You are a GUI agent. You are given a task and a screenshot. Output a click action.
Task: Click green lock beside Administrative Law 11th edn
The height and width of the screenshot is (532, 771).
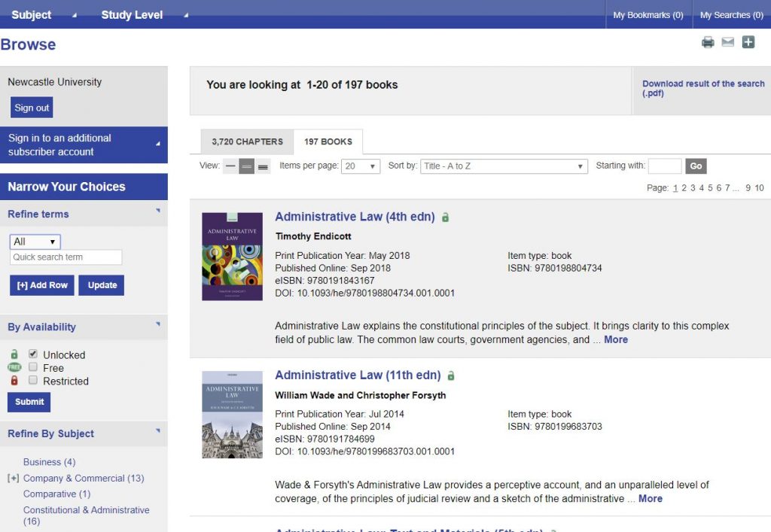451,375
